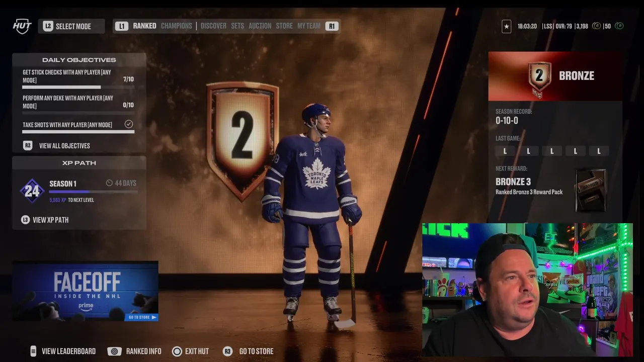This screenshot has height=362, width=644.
Task: Click the Season 1 XP progress bar
Action: point(93,192)
